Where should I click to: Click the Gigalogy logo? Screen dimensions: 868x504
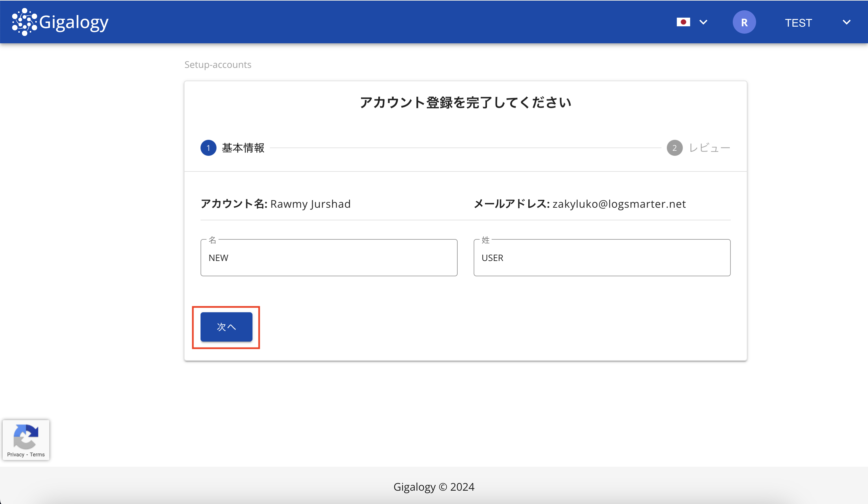coord(60,21)
